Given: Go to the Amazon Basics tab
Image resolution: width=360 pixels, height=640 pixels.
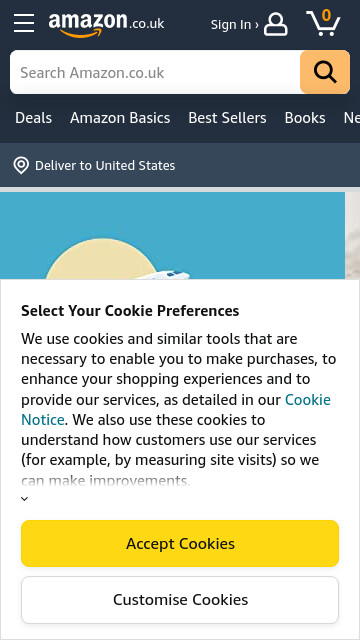Looking at the screenshot, I should [120, 118].
